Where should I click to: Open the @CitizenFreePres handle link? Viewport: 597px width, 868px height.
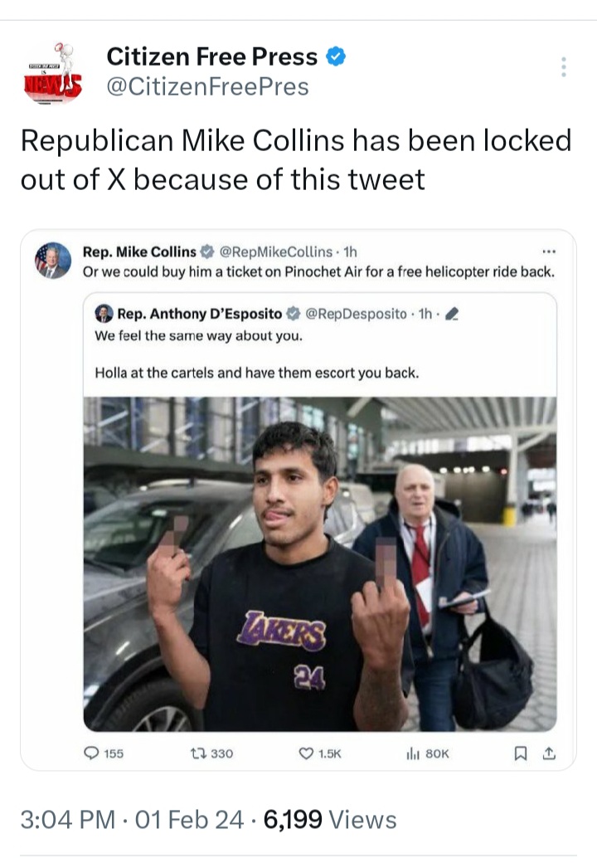(x=207, y=87)
